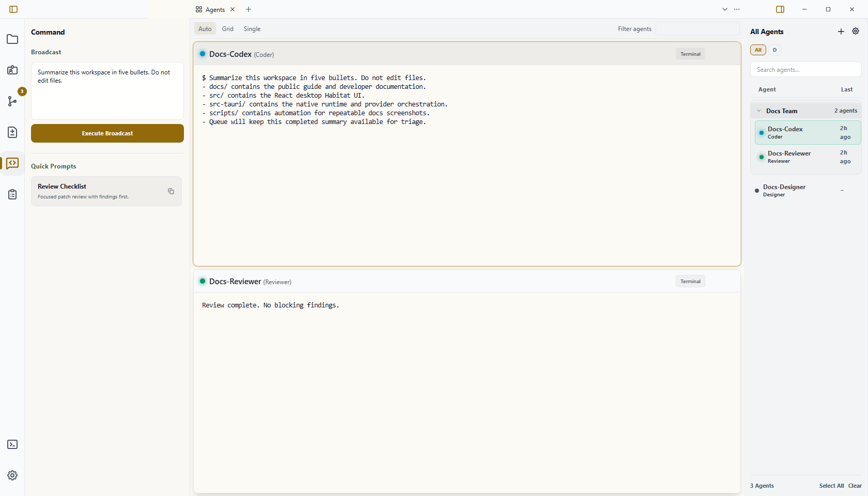Image resolution: width=868 pixels, height=496 pixels.
Task: Open a new tab with plus icon
Action: coord(249,9)
